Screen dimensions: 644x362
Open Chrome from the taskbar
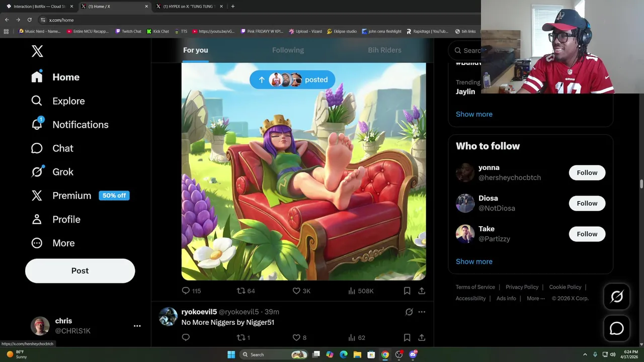coord(385,354)
